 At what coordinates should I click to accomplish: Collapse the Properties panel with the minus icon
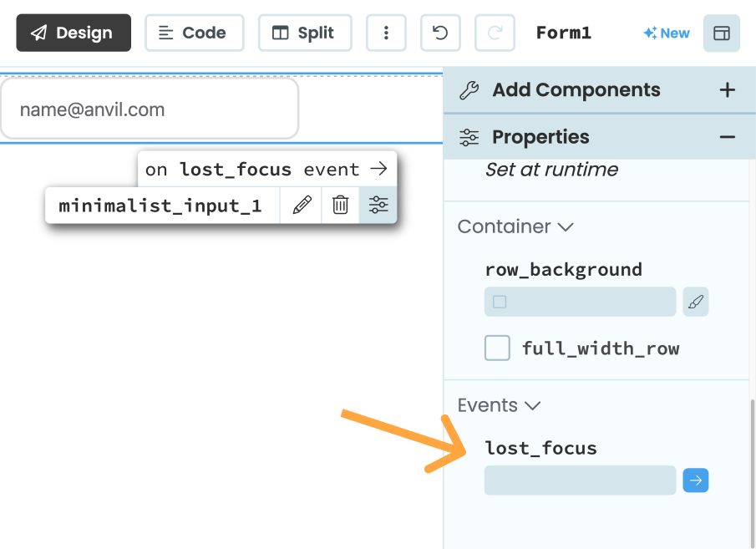[727, 137]
